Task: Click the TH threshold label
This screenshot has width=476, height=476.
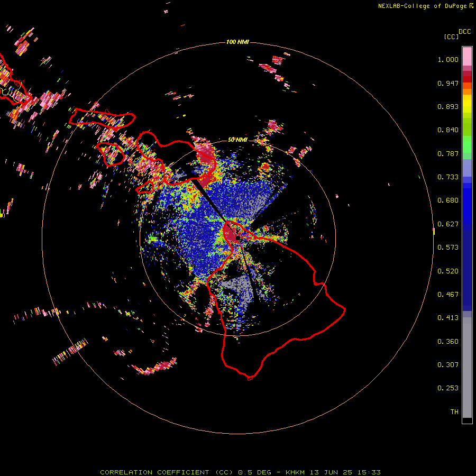Action: coord(454,412)
